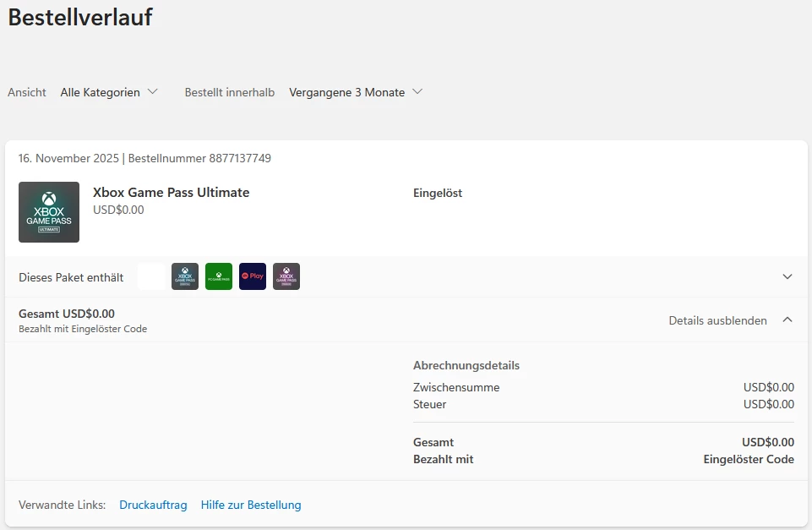Viewport: 812px width, 530px height.
Task: Click the blank white package item icon
Action: click(x=151, y=276)
